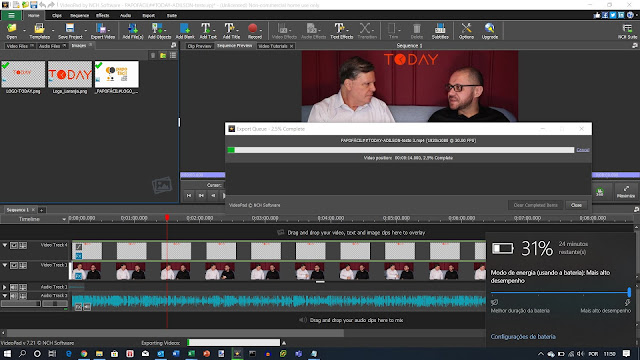Image resolution: width=640 pixels, height=360 pixels.
Task: Click the Add Blank clip icon
Action: (x=184, y=28)
